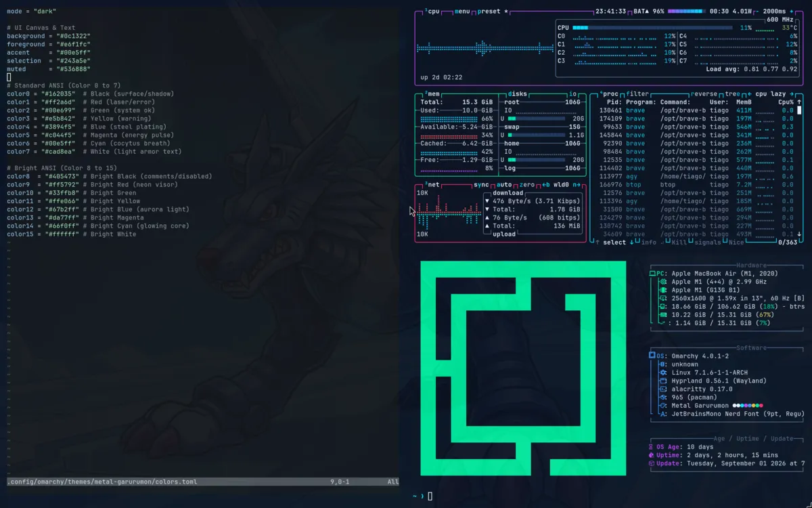Click the PC laptop icon in fastfetch
The width and height of the screenshot is (812, 508).
tap(652, 274)
